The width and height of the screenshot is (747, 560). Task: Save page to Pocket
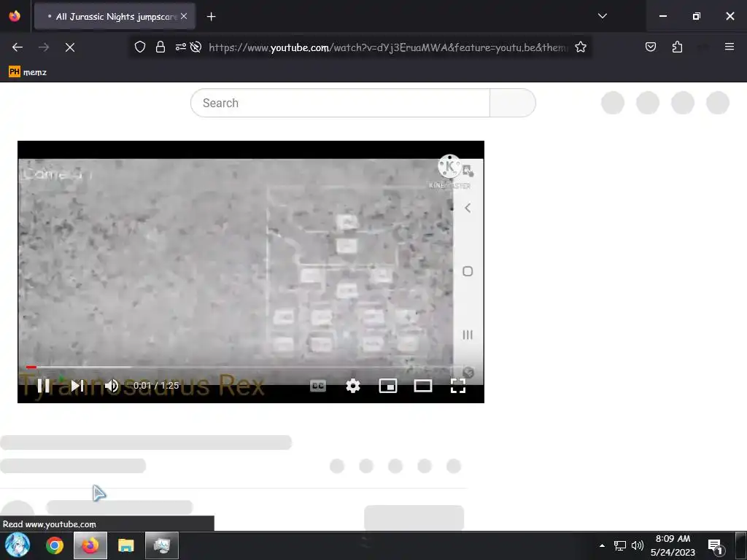coord(650,47)
